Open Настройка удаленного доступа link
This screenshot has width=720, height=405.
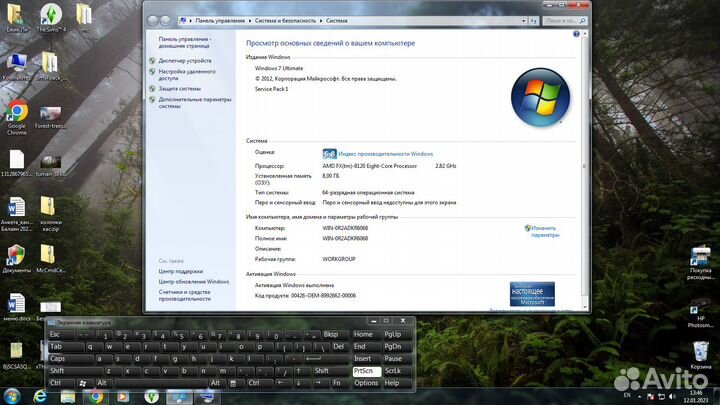[187, 75]
